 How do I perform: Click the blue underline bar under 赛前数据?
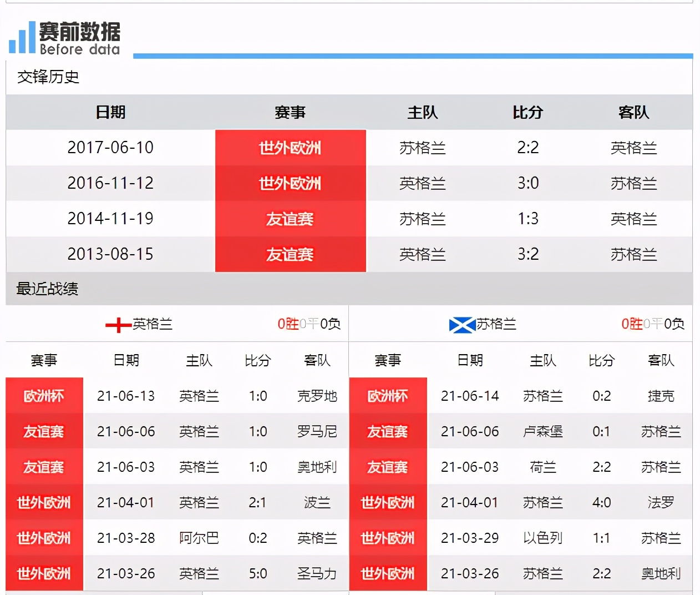pyautogui.click(x=413, y=55)
